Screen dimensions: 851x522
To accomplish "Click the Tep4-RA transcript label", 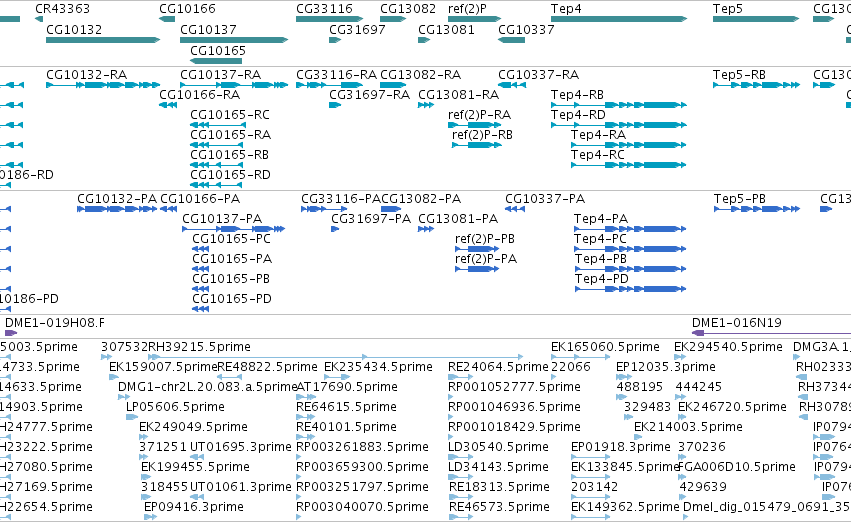I will tap(598, 135).
